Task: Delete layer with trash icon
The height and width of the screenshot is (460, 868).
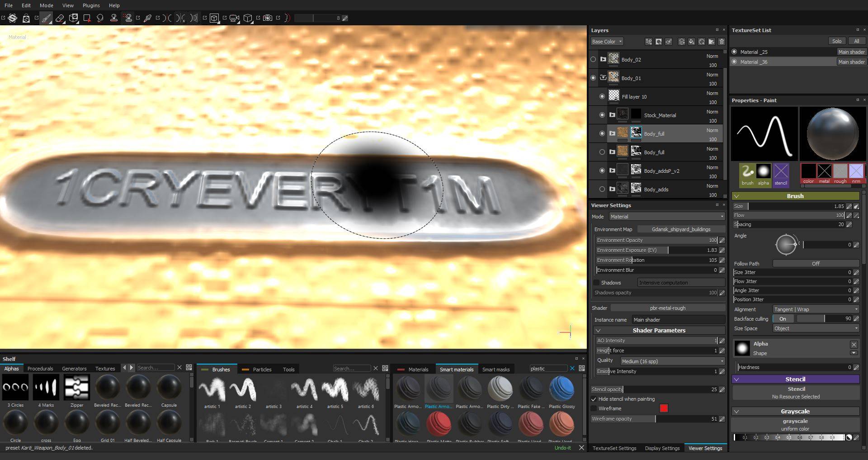Action: (x=722, y=42)
